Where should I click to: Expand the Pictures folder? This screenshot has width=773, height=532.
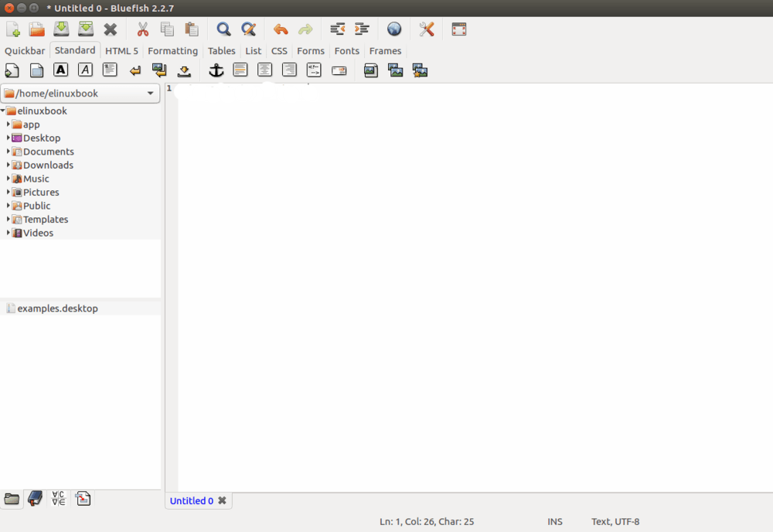8,192
